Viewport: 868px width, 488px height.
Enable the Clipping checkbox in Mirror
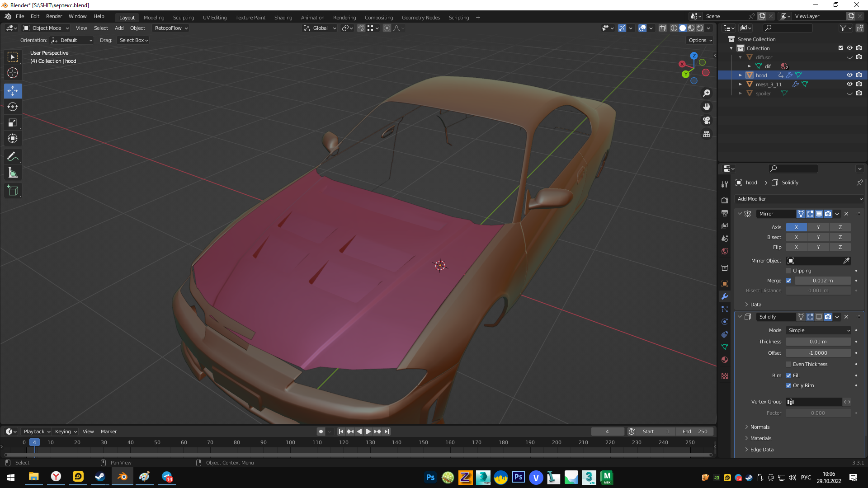(x=788, y=271)
